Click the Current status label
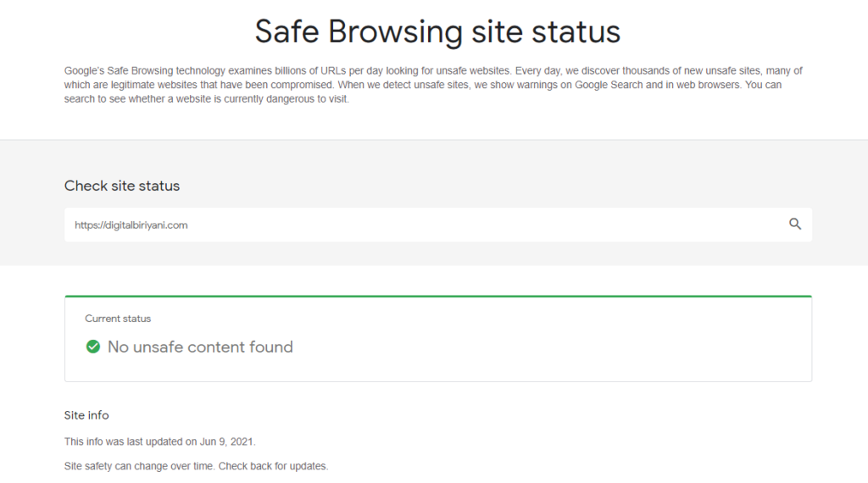Viewport: 868px width, 483px height. 118,319
